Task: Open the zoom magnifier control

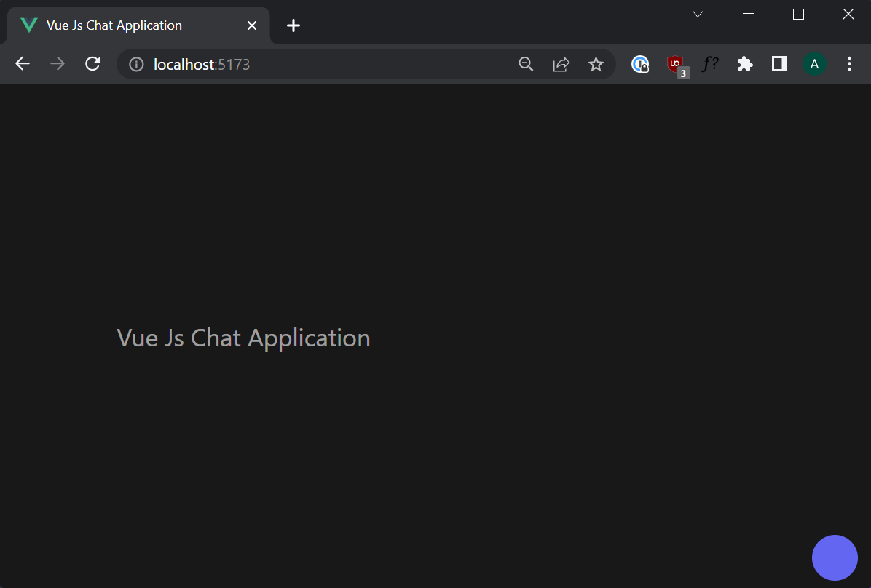Action: tap(526, 65)
